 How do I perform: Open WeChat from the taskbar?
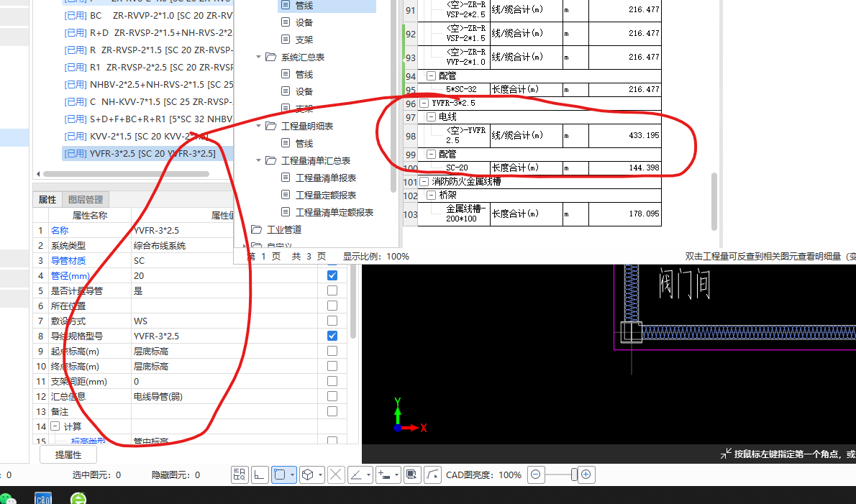tap(8, 498)
